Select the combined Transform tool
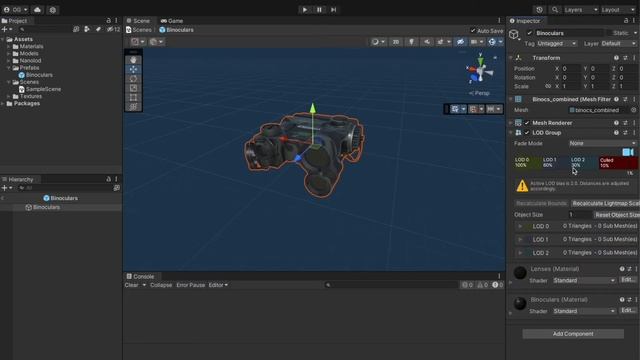The width and height of the screenshot is (640, 360). (x=133, y=107)
